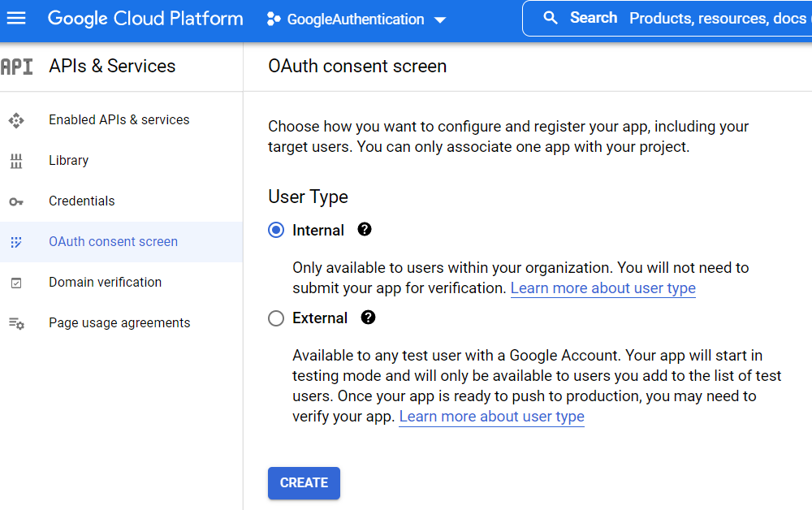Viewport: 812px width, 510px height.
Task: Open Learn more link under Internal description
Action: coord(603,288)
